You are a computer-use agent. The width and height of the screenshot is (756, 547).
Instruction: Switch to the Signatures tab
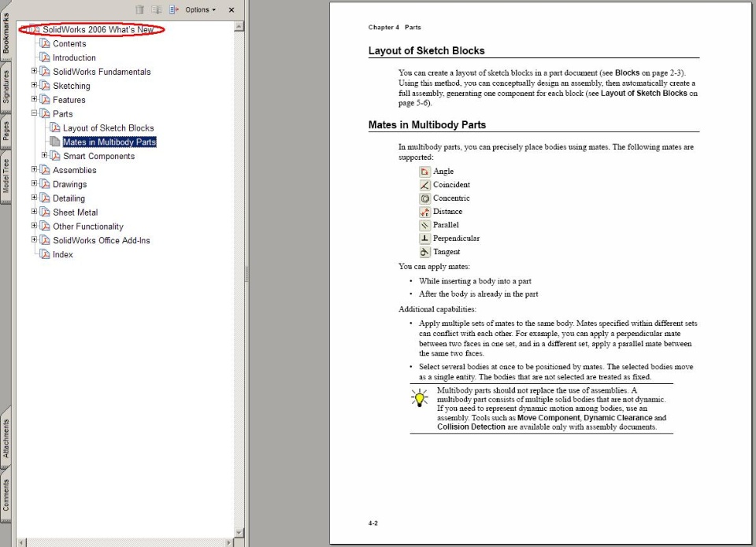(6, 87)
